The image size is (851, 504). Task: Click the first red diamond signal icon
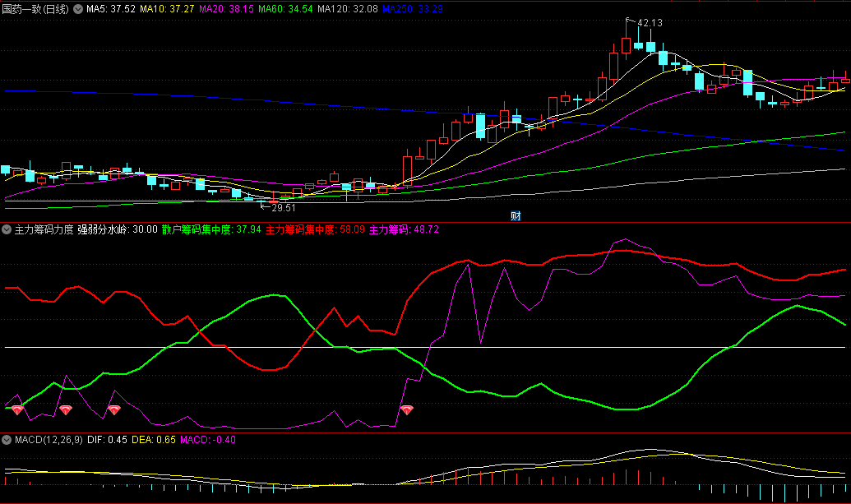point(17,410)
